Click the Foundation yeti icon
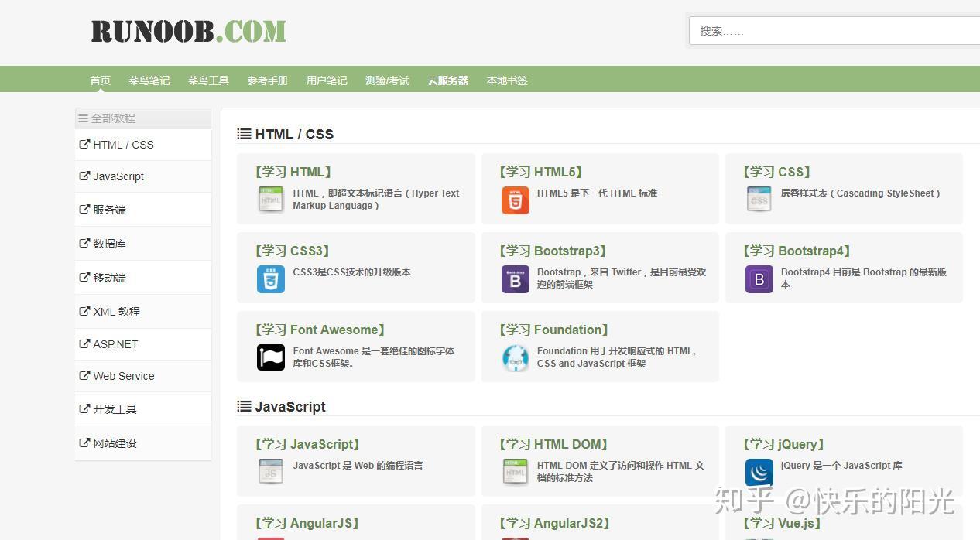Viewport: 980px width, 540px height. (516, 357)
